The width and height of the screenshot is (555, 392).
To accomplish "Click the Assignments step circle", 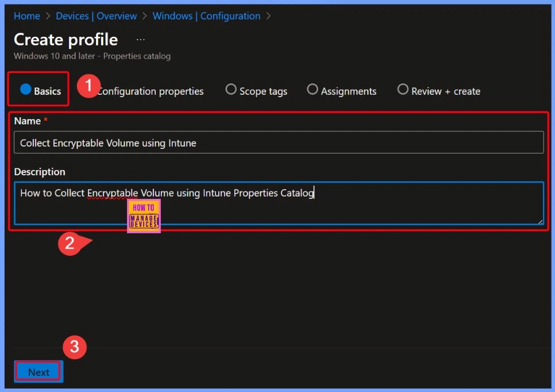I will 312,89.
